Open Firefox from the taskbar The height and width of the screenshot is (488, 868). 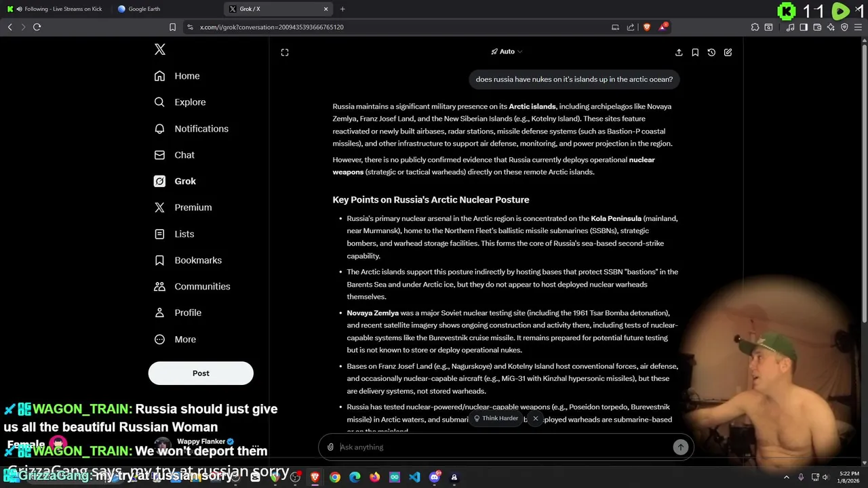pos(375,477)
